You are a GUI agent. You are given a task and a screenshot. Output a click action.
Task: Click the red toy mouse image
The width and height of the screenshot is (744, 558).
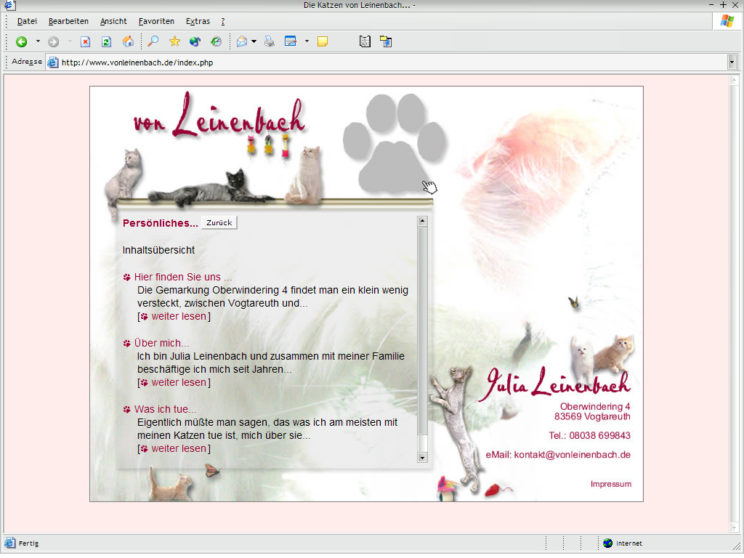tap(497, 489)
